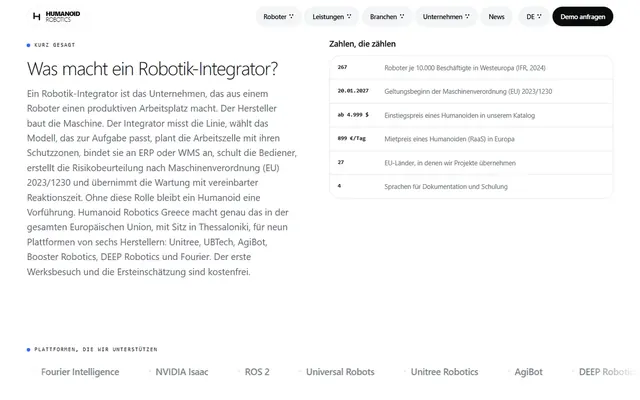Click 'Roboter je 10.000 Beschäftigte' description
The width and height of the screenshot is (640, 400).
(464, 68)
